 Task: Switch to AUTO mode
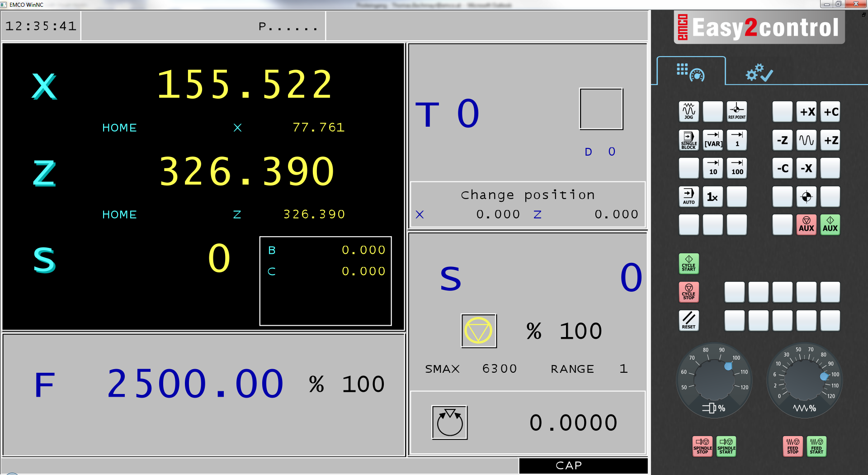689,196
